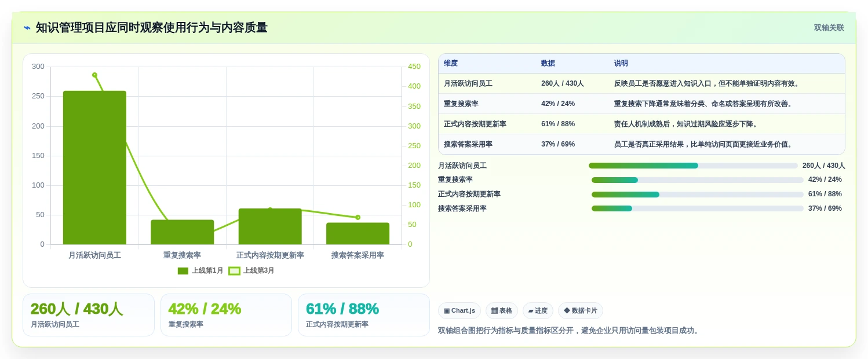Click table cell 61% / 88%
The height and width of the screenshot is (359, 868).
pyautogui.click(x=558, y=124)
